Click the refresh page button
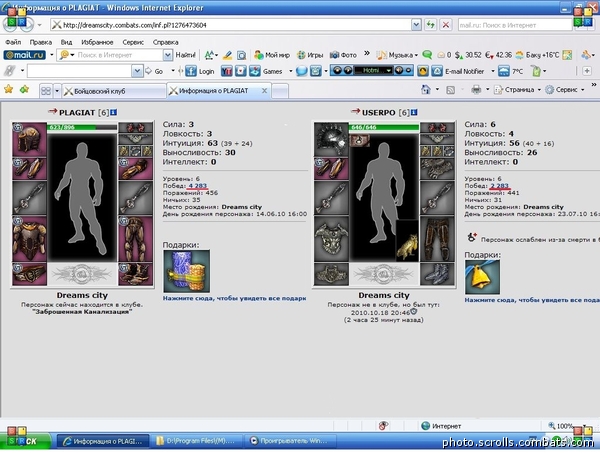Image resolution: width=600 pixels, height=453 pixels. [431, 25]
